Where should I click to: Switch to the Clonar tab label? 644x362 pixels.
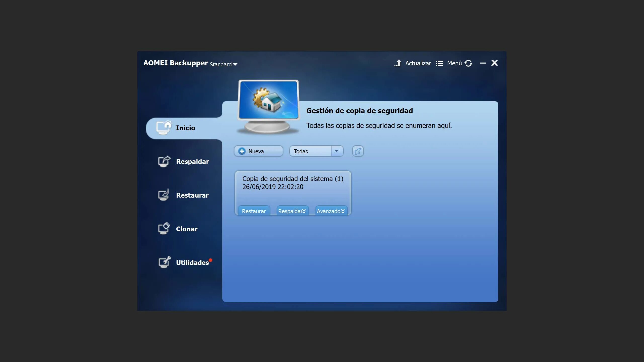[187, 229]
